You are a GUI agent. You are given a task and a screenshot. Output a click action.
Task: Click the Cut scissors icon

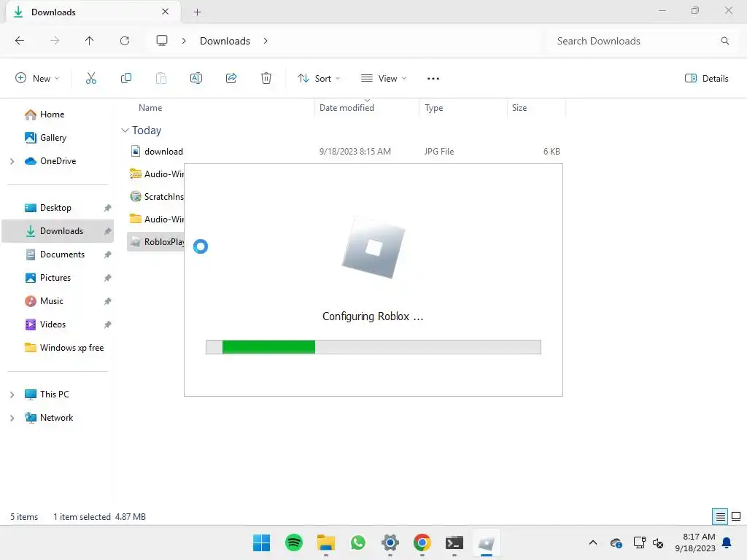(91, 79)
